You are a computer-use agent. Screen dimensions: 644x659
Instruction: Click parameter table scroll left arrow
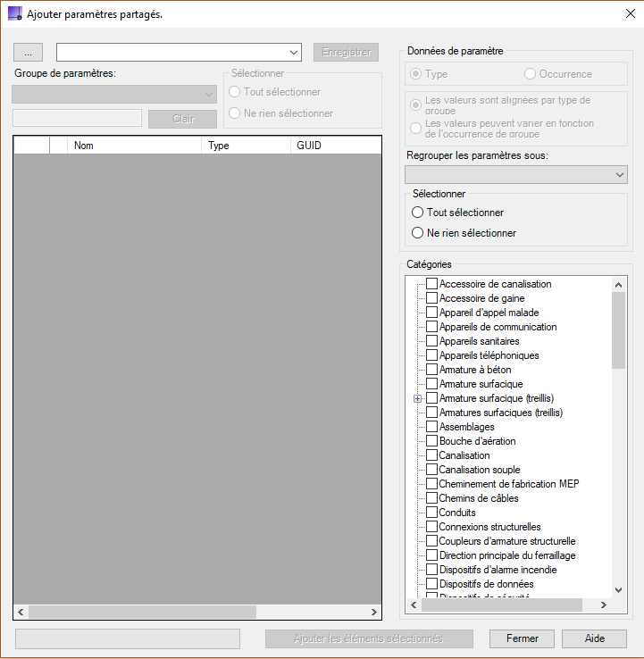click(21, 612)
